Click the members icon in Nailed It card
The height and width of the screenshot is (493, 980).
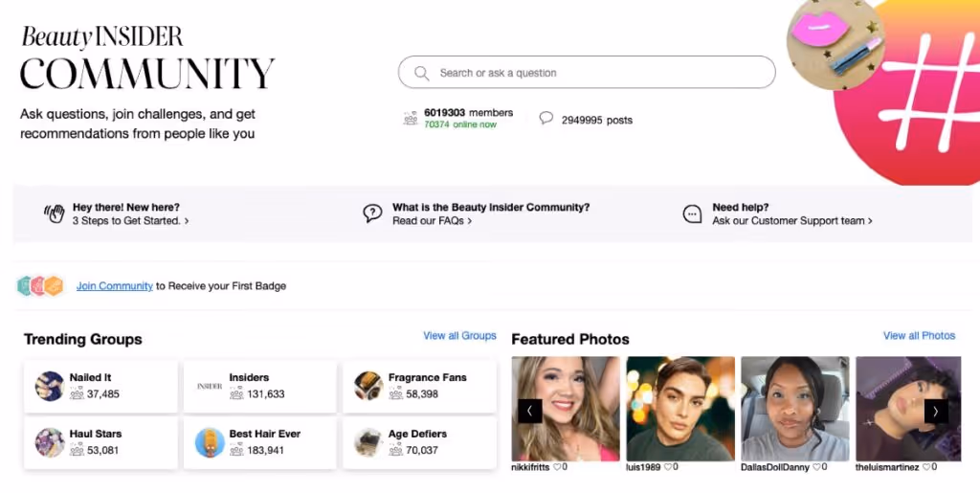point(77,393)
